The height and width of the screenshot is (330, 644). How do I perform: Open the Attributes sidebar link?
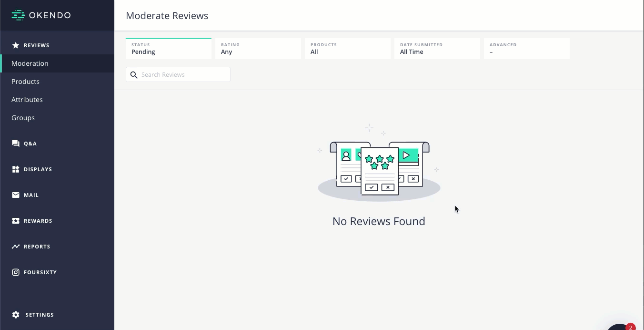tap(27, 100)
